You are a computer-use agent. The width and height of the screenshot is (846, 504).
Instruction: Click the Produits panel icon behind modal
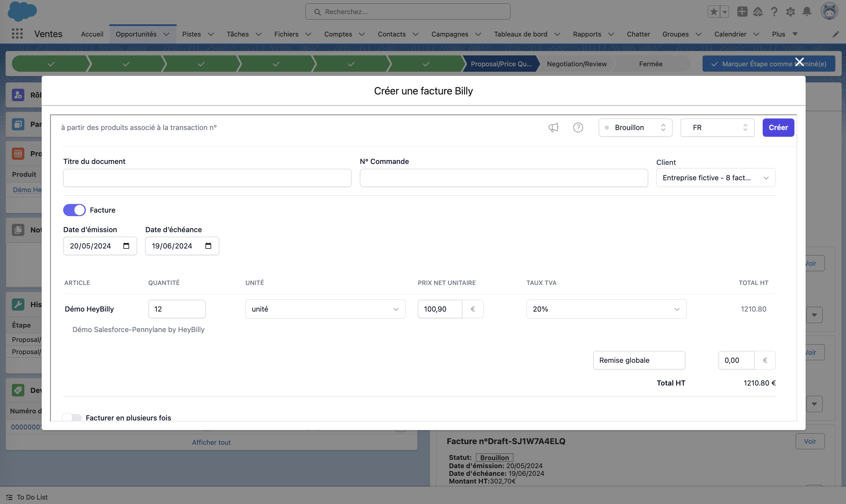(x=18, y=153)
